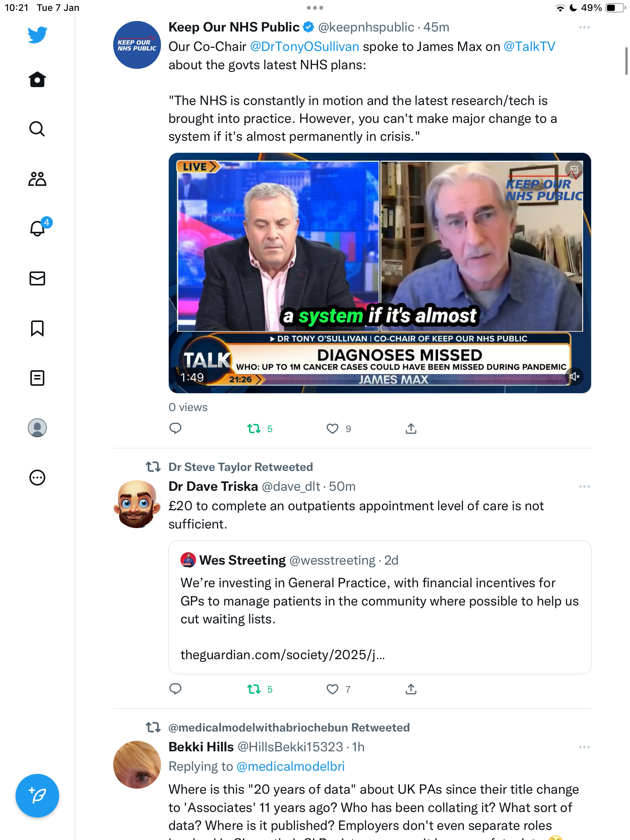
Task: Open Home timeline from sidebar
Action: 37,79
